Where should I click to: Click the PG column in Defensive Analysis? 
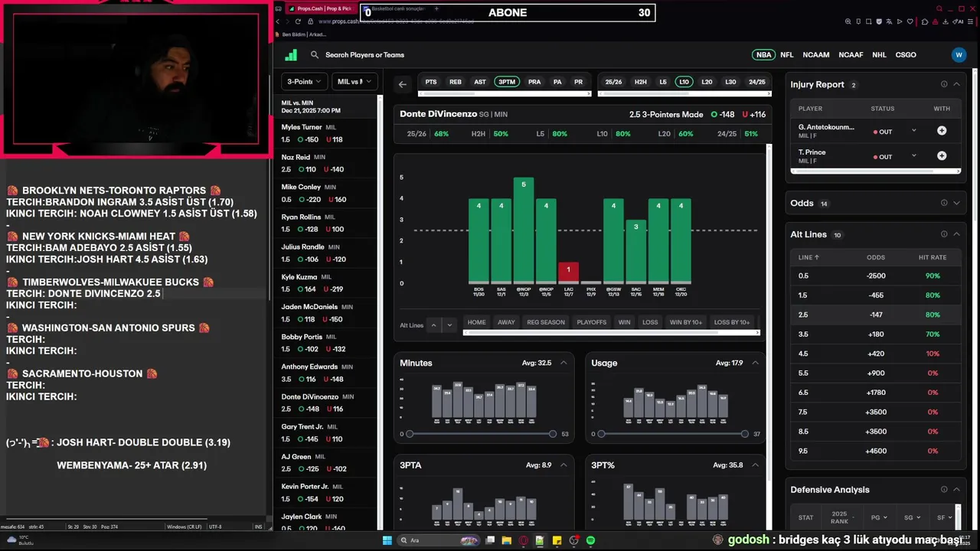click(x=878, y=517)
